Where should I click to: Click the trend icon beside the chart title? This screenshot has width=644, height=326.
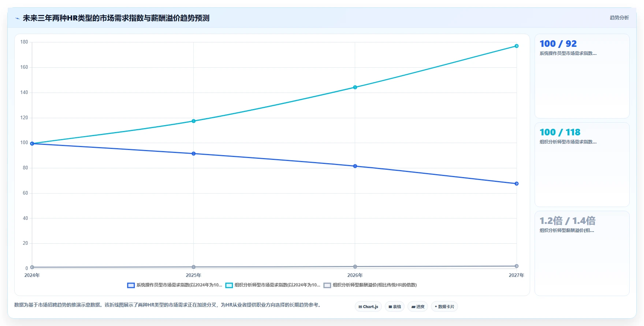[17, 18]
